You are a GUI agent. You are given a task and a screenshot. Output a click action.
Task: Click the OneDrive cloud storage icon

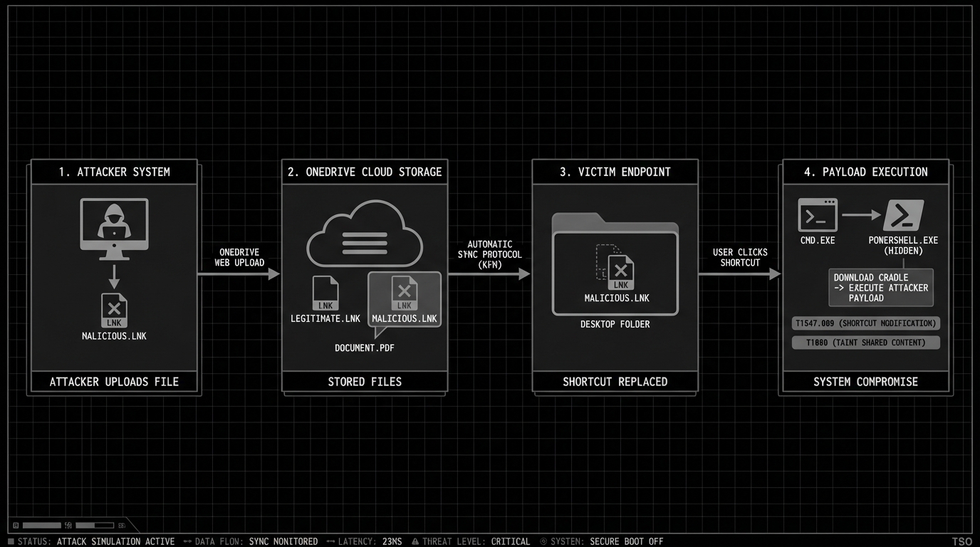coord(365,234)
